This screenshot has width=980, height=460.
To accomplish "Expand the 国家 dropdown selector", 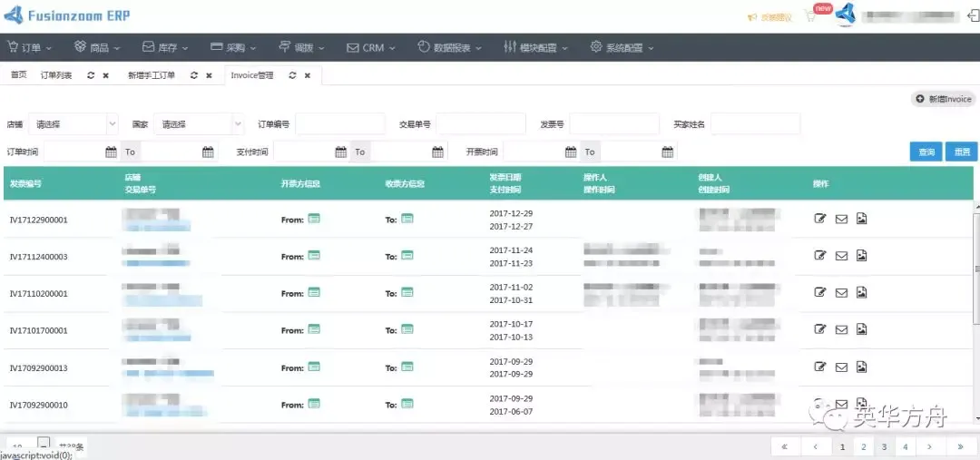I will coord(199,124).
